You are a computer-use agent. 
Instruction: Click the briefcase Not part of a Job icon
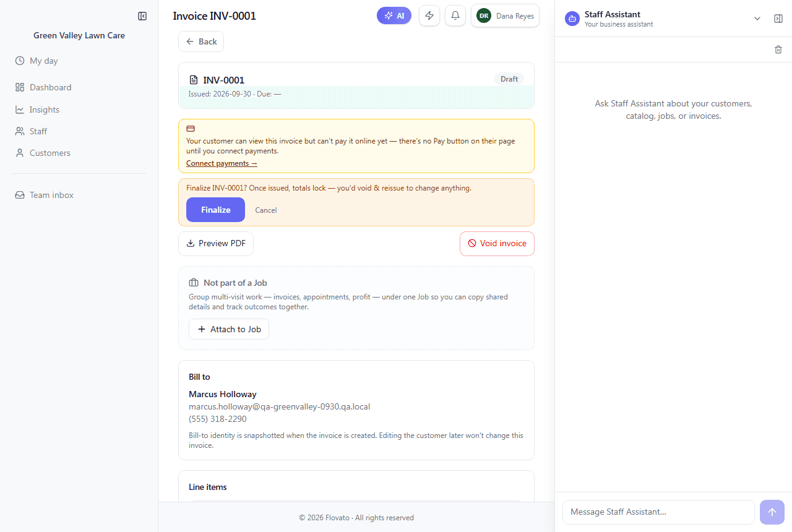click(194, 283)
